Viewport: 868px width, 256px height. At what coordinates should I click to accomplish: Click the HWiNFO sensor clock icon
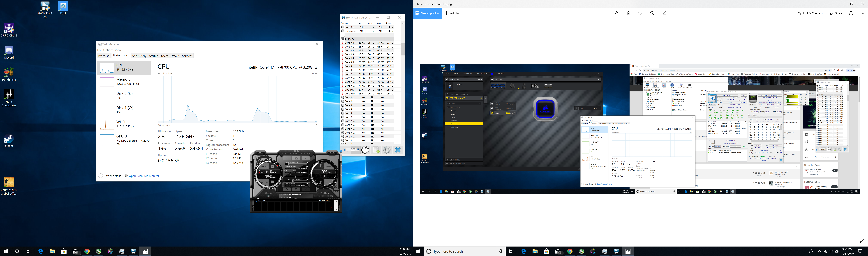click(365, 150)
